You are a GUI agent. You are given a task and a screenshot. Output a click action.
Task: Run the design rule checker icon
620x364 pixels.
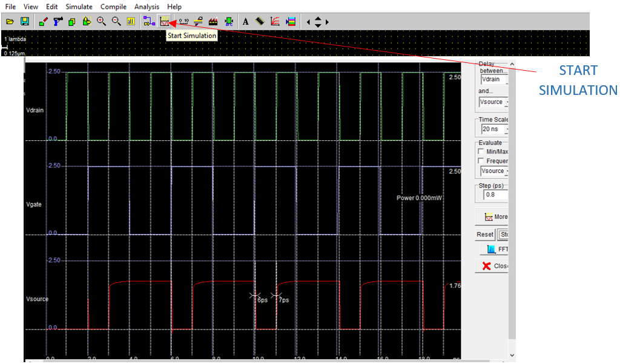pyautogui.click(x=228, y=22)
